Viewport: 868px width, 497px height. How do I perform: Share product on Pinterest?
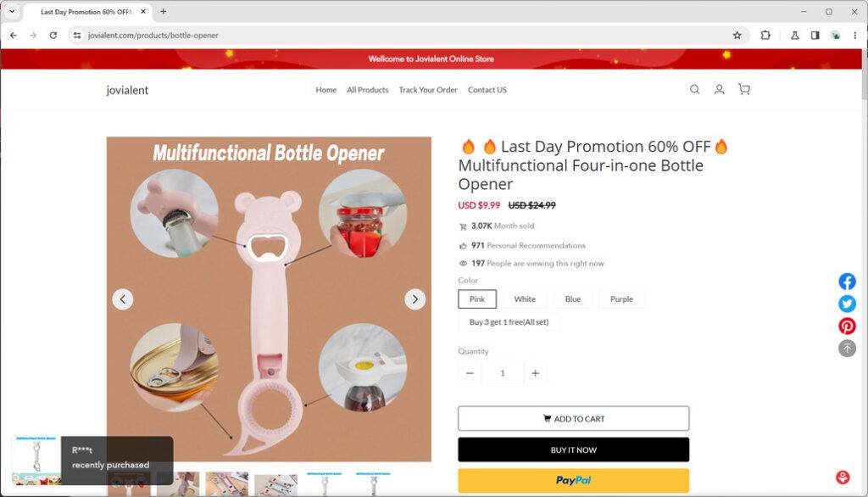pyautogui.click(x=847, y=326)
